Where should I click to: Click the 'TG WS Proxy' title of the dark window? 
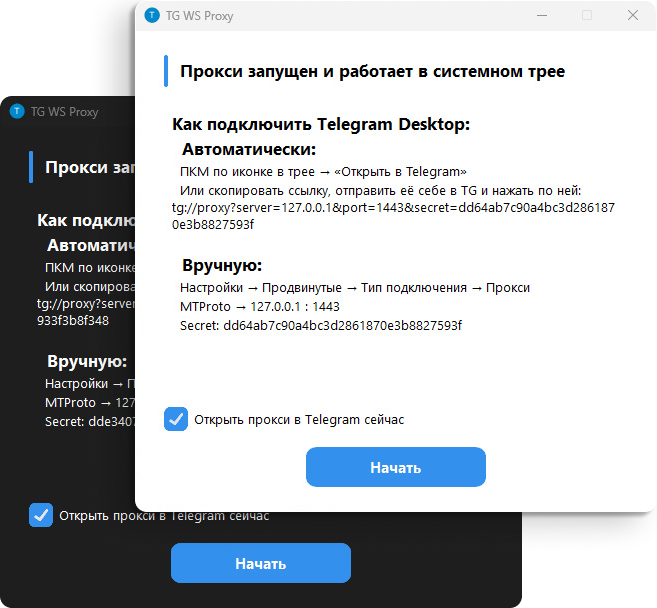65,112
